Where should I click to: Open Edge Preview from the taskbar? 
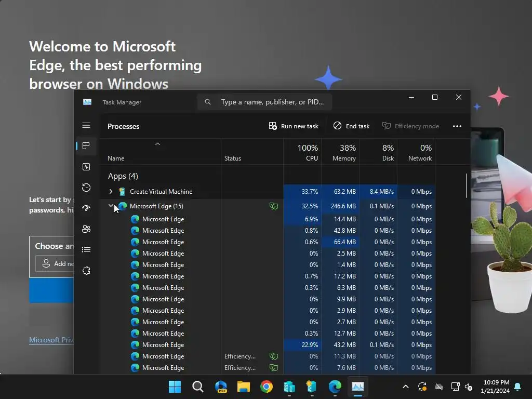[221, 387]
